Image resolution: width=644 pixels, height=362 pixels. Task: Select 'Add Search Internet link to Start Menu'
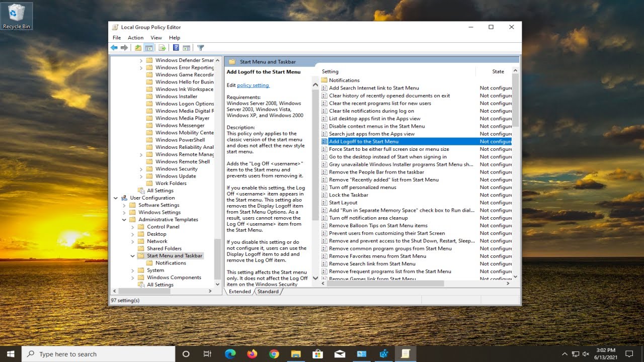click(x=374, y=88)
